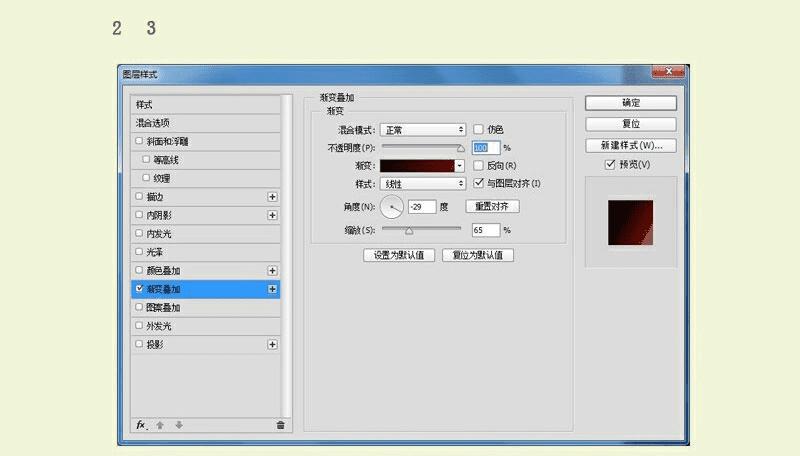Add another 投影 effect with plus icon
800x456 pixels.
272,344
